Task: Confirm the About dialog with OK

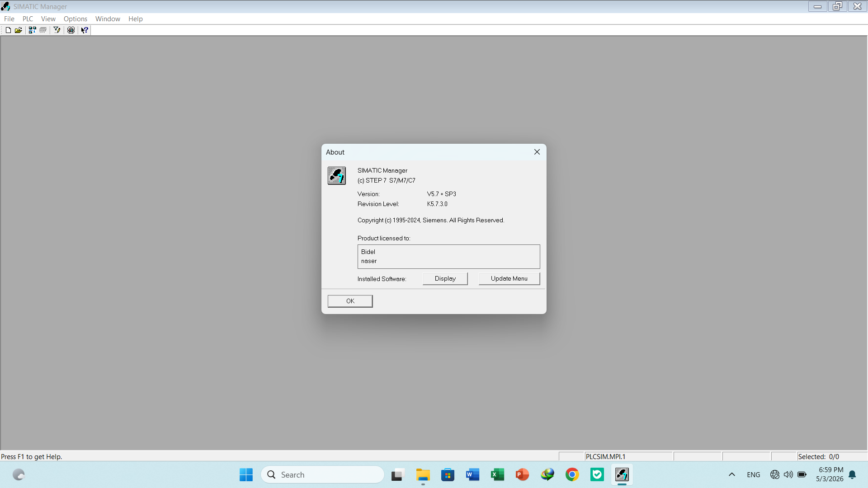Action: click(350, 301)
